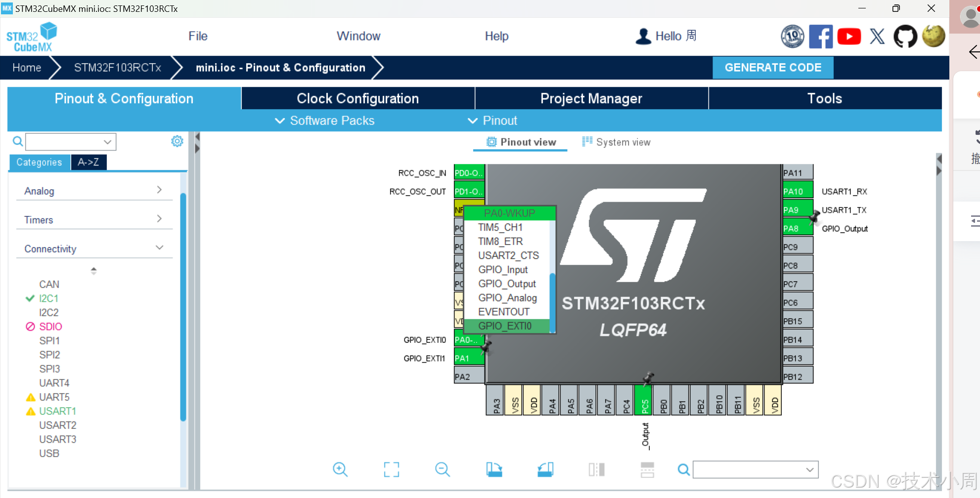
Task: Select USART2_CTS in pin menu
Action: coord(508,255)
